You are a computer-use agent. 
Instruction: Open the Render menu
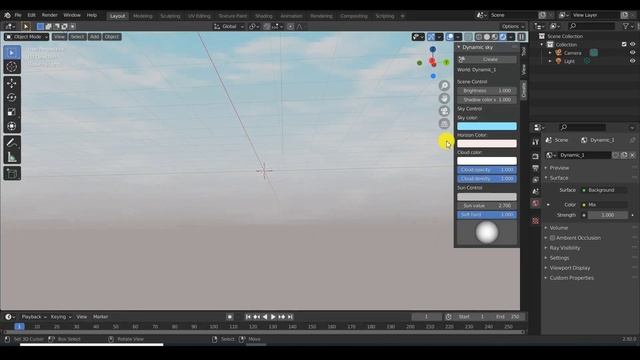(50, 15)
